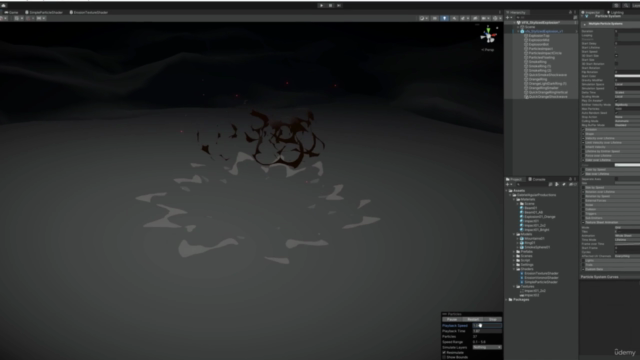Select QuickSmokeShockwave in the Hierarchy
Viewport: 640px width, 360px height.
(547, 75)
